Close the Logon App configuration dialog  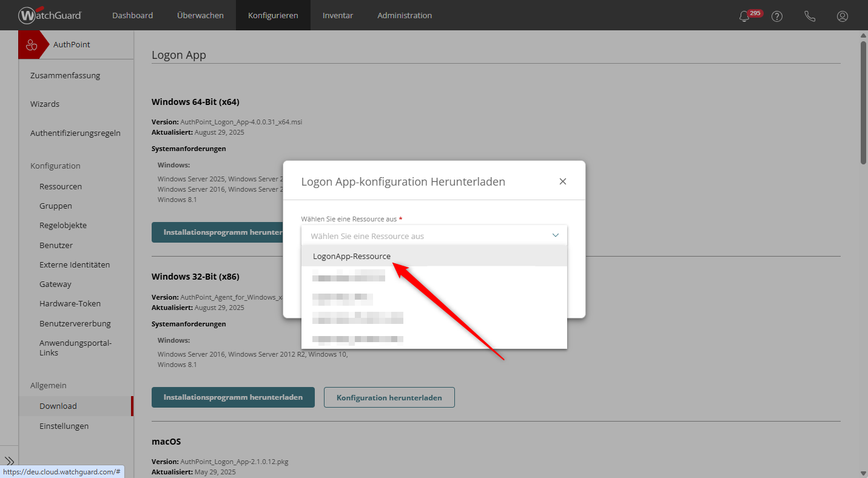563,181
